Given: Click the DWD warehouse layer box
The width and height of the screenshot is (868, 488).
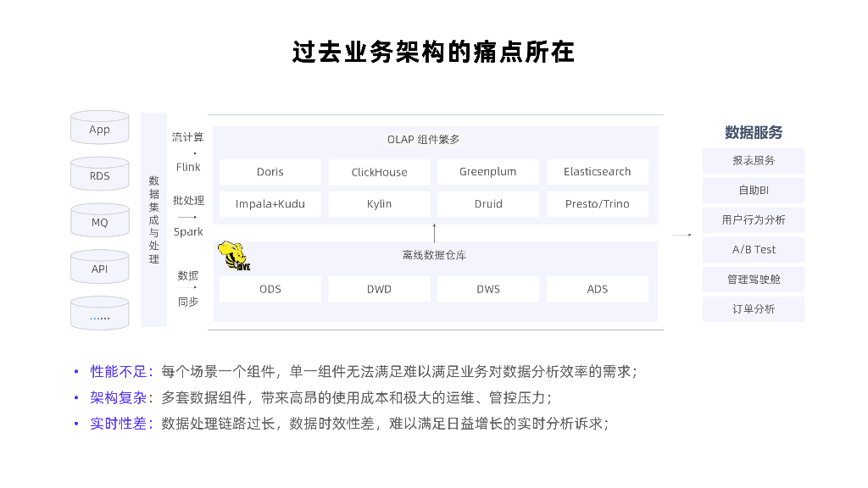Looking at the screenshot, I should point(379,290).
